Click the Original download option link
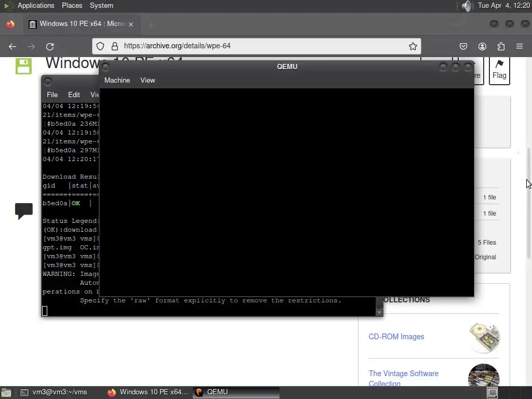The width and height of the screenshot is (532, 399). point(485,257)
